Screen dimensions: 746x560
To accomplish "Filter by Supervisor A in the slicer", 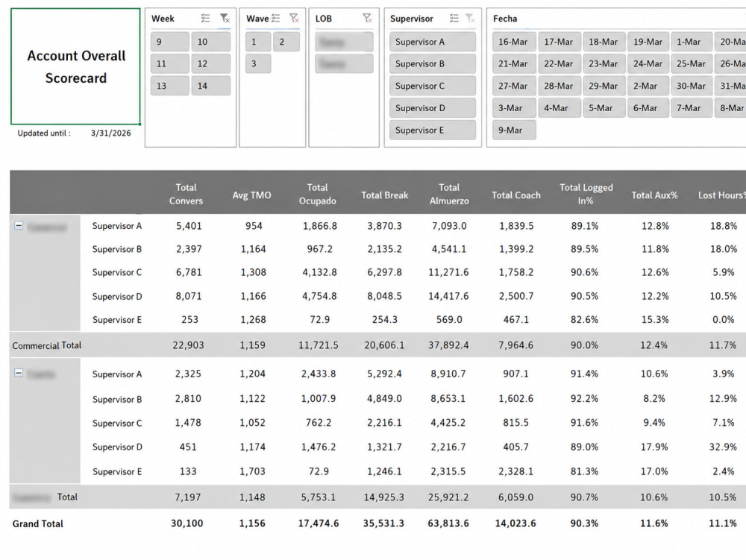I will [x=433, y=42].
